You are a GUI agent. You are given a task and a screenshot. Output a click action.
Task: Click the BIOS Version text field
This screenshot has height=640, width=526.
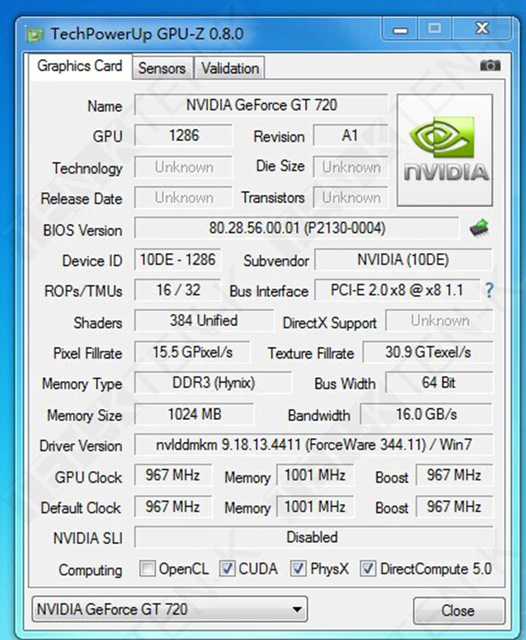tap(297, 228)
